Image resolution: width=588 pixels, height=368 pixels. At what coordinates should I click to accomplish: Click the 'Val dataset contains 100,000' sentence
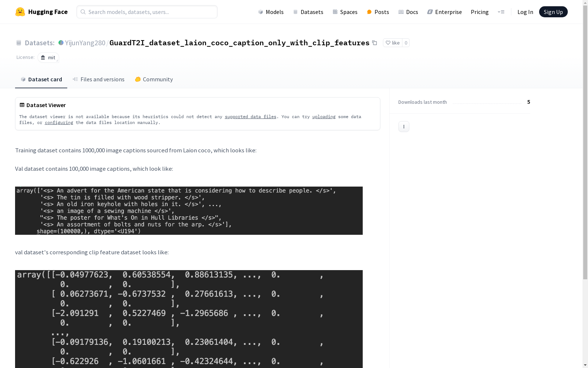[x=94, y=169]
